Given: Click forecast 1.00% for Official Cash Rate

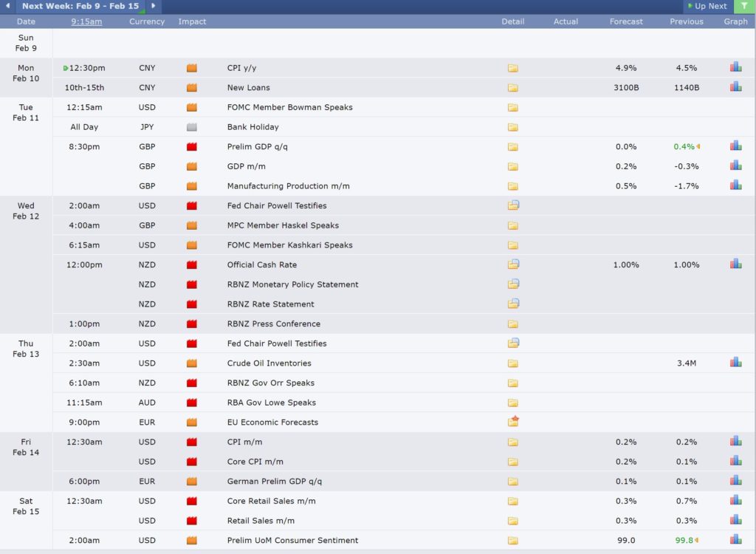Looking at the screenshot, I should (x=626, y=265).
